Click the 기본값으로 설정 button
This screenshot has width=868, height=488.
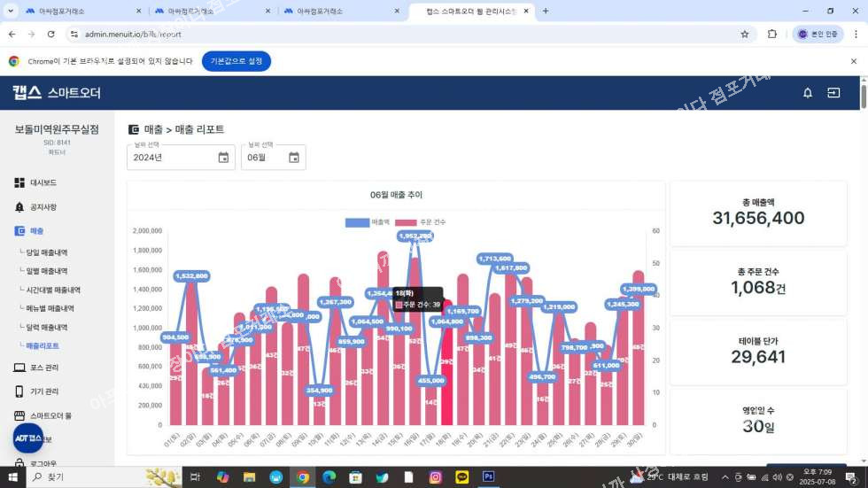point(236,61)
